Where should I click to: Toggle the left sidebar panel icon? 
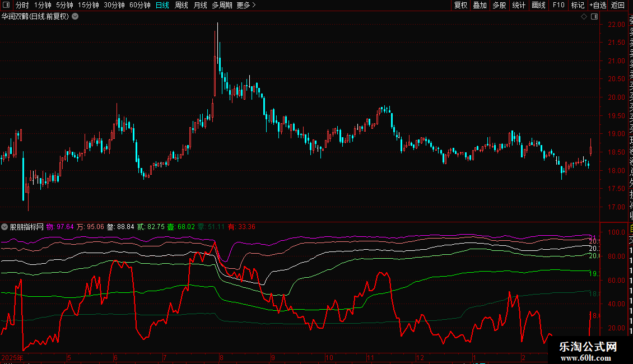[6, 5]
